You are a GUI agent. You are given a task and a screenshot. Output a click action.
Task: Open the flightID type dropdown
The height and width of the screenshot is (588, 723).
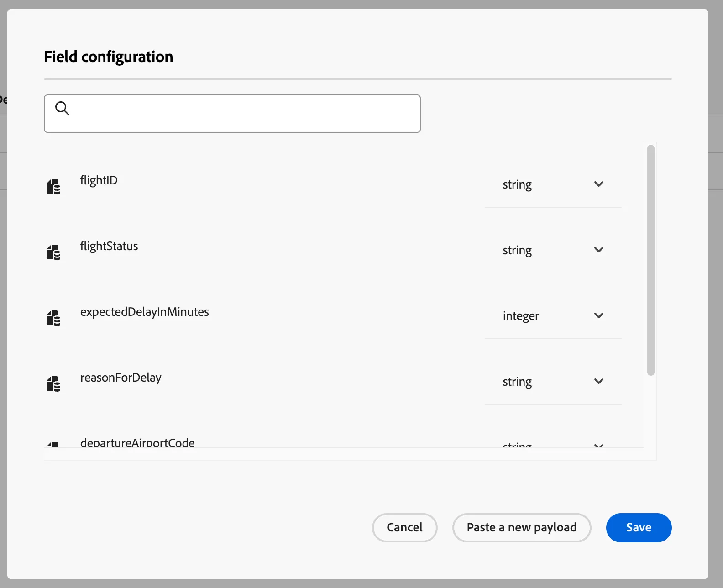point(553,184)
